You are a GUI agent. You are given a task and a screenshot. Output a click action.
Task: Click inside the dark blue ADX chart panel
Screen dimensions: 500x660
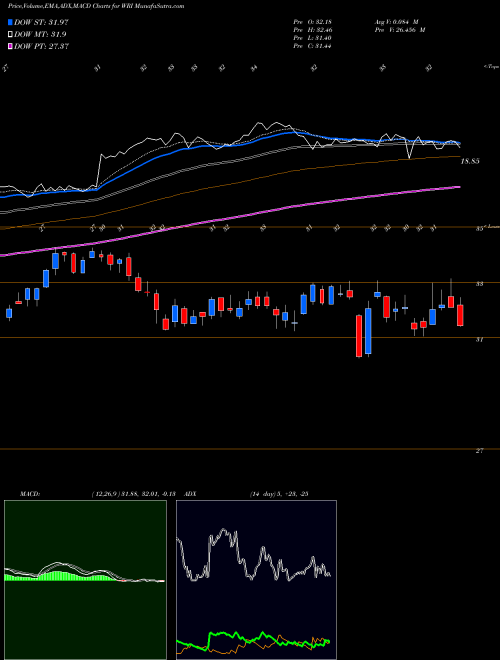pyautogui.click(x=256, y=580)
